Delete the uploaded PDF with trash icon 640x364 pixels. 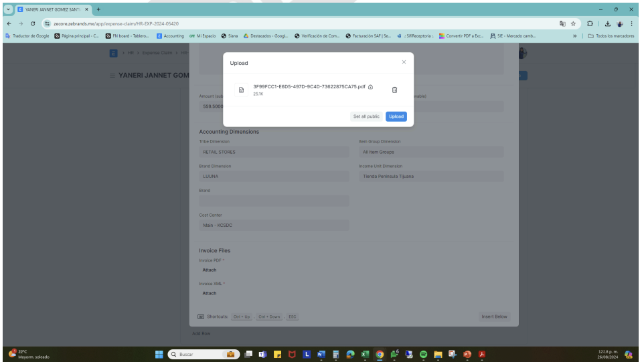[x=394, y=90]
